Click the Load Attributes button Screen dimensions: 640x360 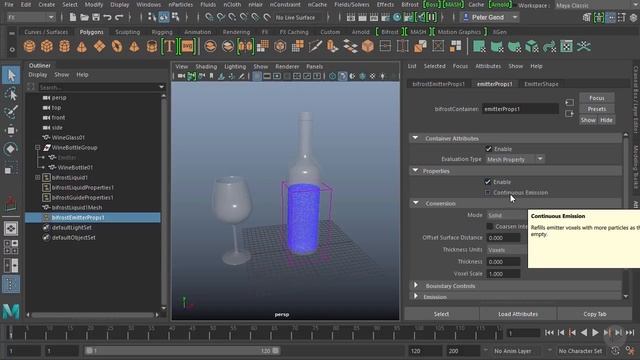pos(518,314)
